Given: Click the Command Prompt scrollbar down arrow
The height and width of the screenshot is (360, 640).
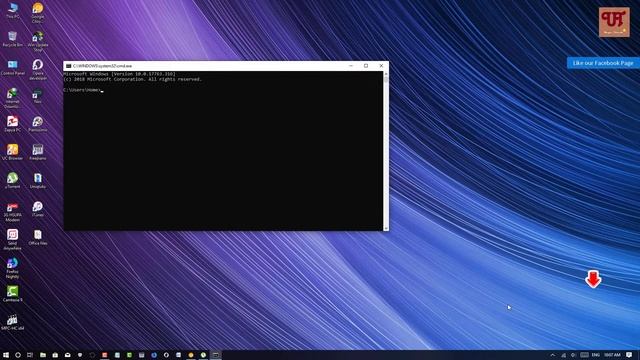Looking at the screenshot, I should point(386,228).
